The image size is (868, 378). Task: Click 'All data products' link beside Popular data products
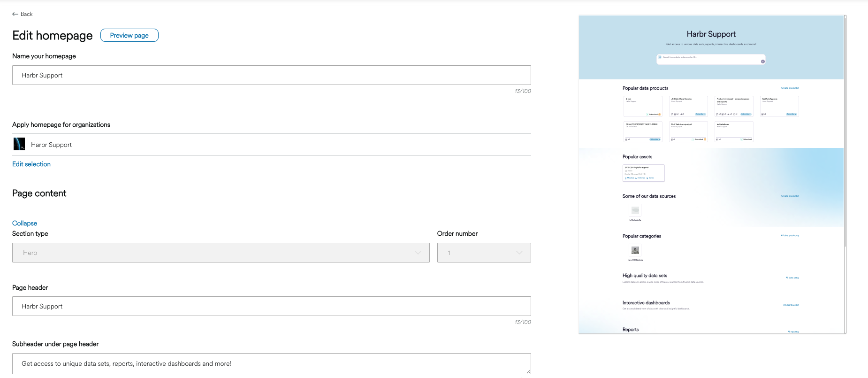pyautogui.click(x=790, y=88)
